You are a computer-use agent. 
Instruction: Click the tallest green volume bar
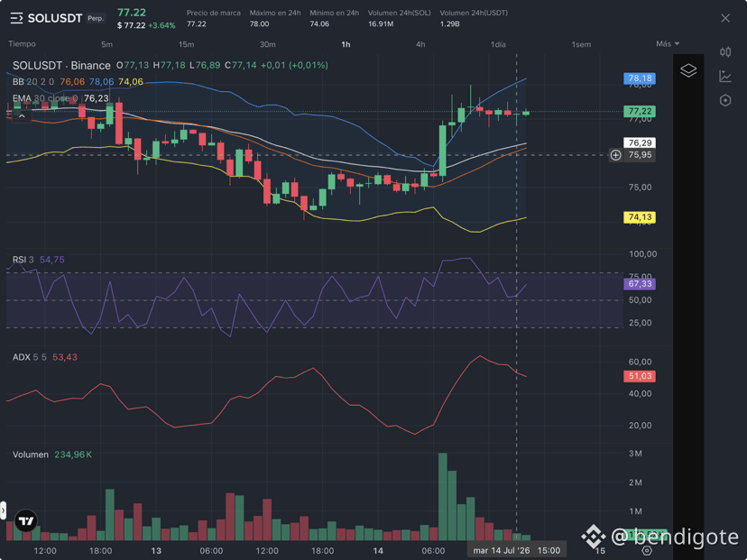(x=443, y=497)
